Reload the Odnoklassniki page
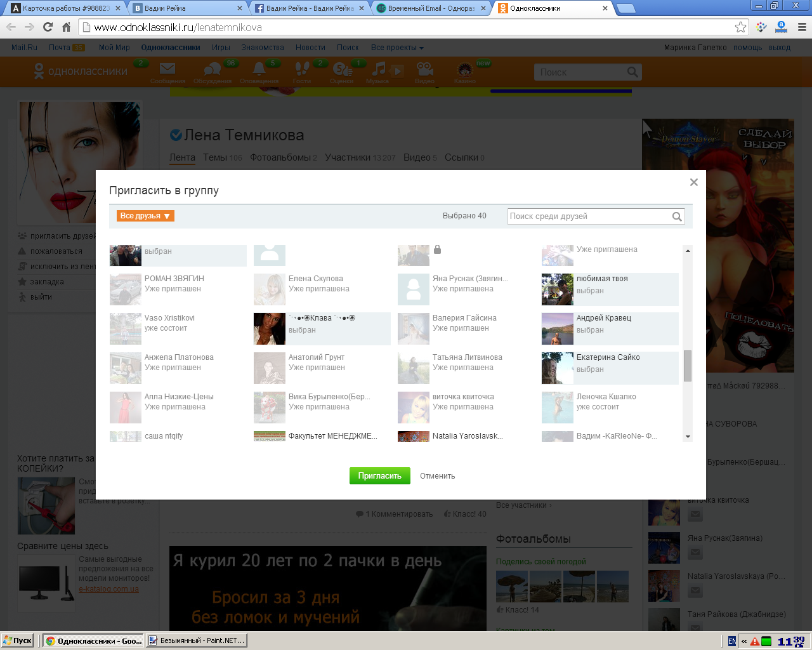 tap(48, 27)
